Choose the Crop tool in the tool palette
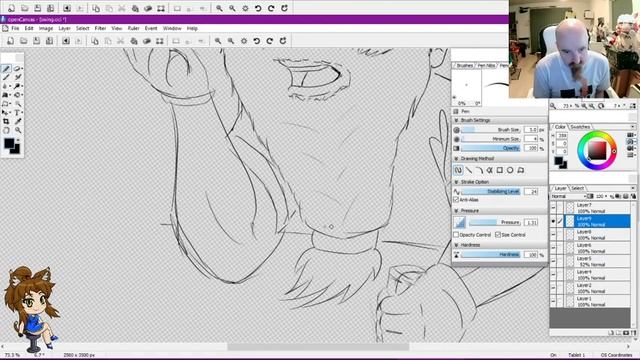This screenshot has height=360, width=640. [x=6, y=121]
